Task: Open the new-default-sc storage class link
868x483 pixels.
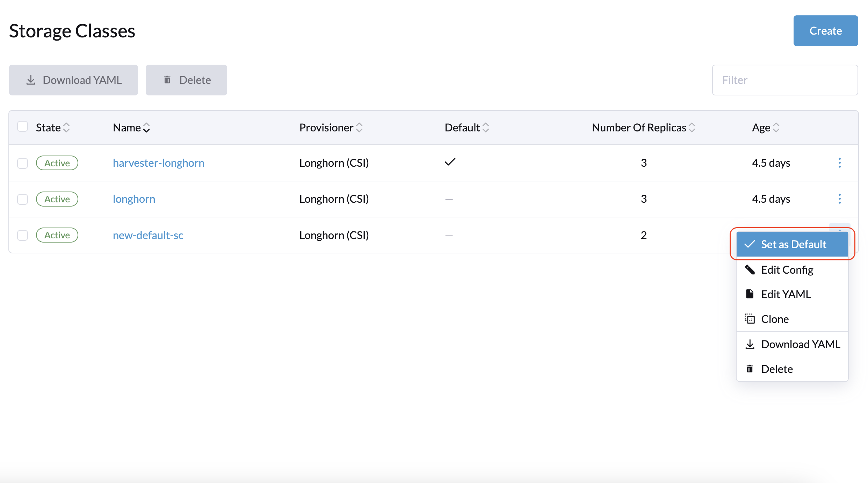Action: (x=148, y=235)
